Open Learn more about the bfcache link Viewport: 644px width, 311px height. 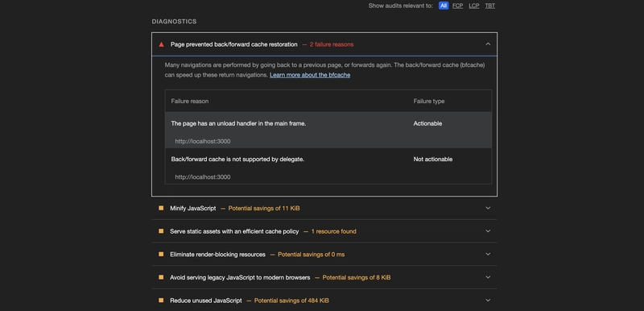tap(310, 75)
